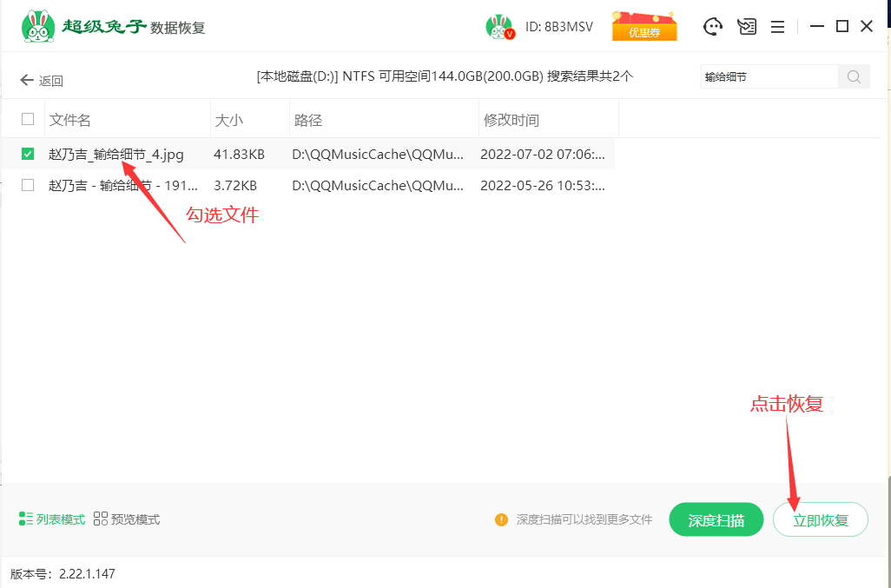Screen dimensions: 891x588
Task: Switch to 预览模式 preview view
Action: tap(127, 519)
